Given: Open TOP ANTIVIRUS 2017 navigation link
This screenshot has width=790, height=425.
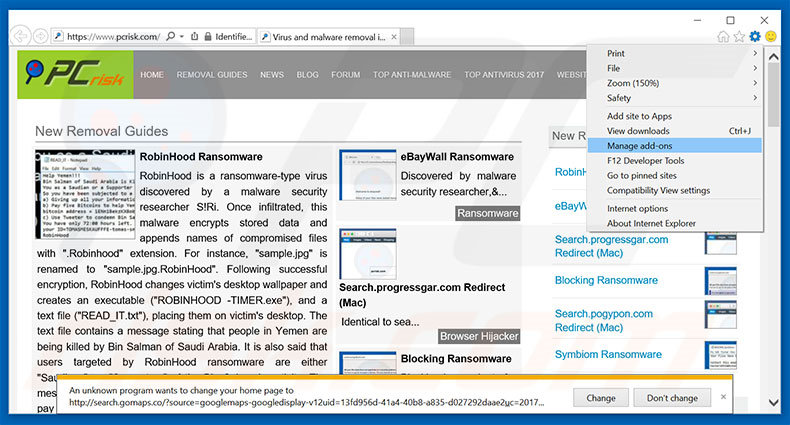Looking at the screenshot, I should (x=504, y=75).
